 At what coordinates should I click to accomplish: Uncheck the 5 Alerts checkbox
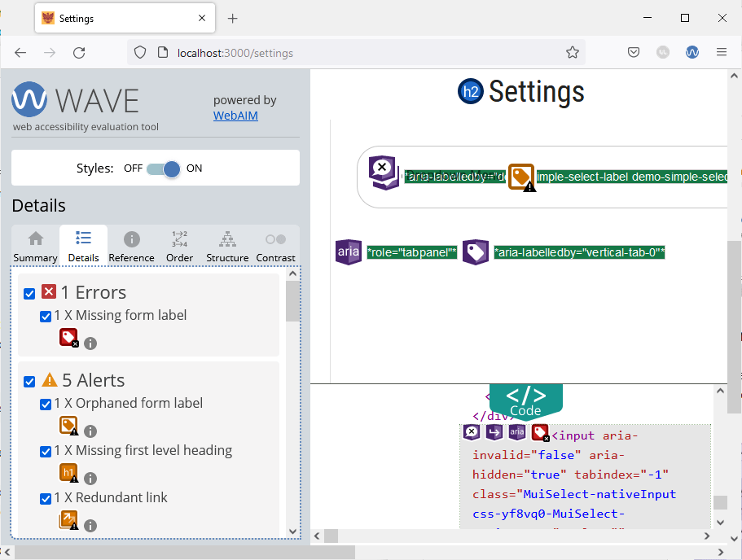pyautogui.click(x=29, y=382)
